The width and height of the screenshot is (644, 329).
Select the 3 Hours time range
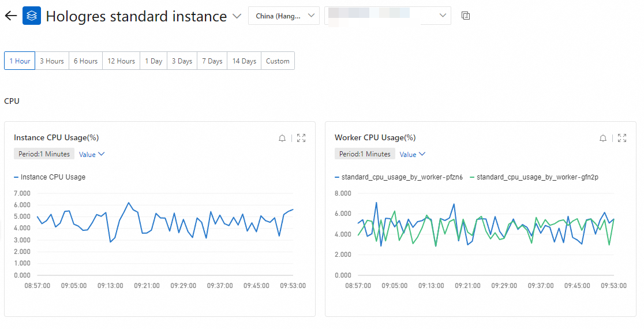pyautogui.click(x=52, y=61)
